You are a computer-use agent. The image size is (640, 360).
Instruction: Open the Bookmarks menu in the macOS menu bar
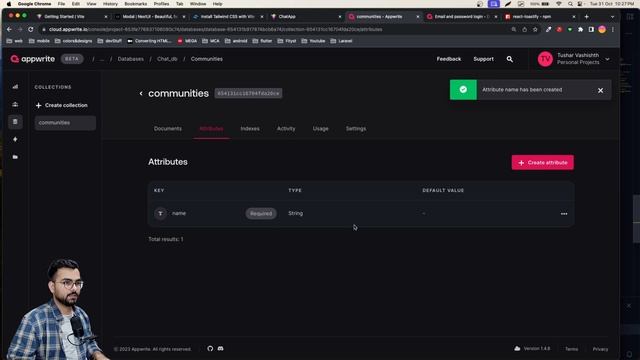136,4
